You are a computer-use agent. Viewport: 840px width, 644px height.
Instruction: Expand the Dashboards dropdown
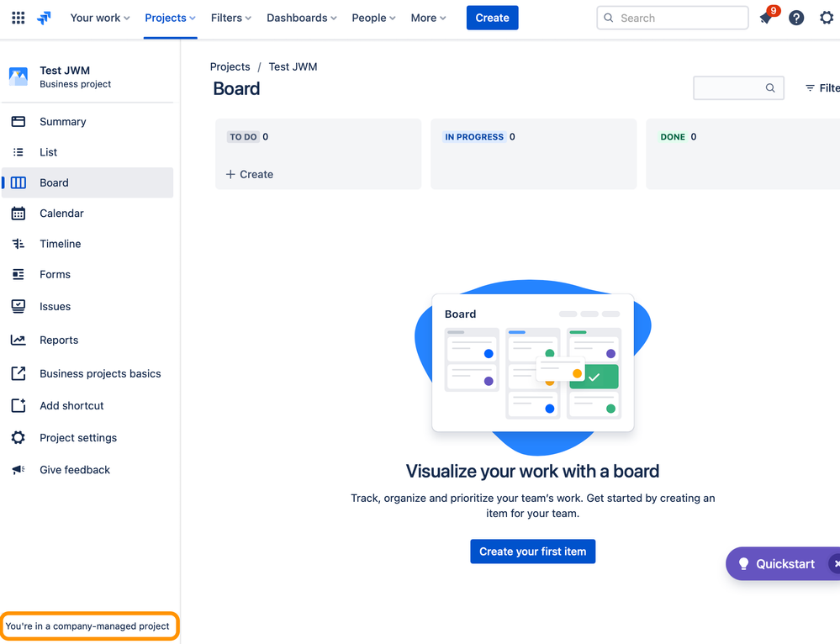(302, 18)
